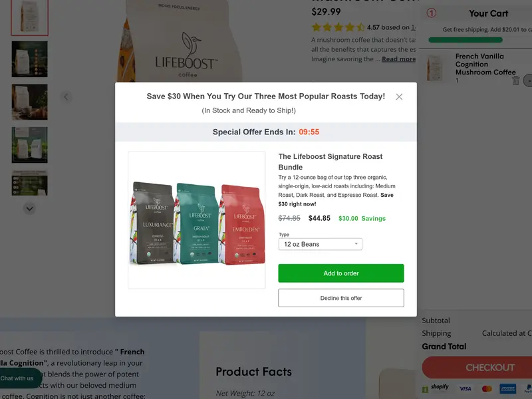
Task: Click the star rating icons
Action: tap(338, 28)
